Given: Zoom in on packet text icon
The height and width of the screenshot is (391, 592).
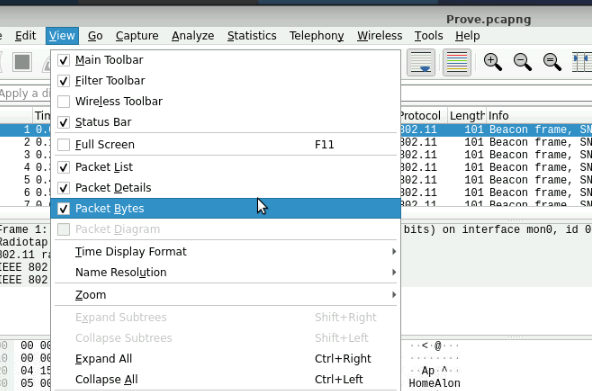Looking at the screenshot, I should (x=493, y=62).
